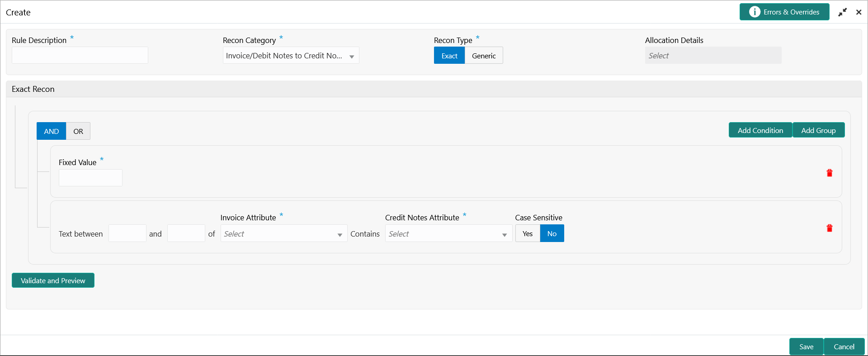
Task: Open the Recon Category dropdown
Action: (x=291, y=56)
